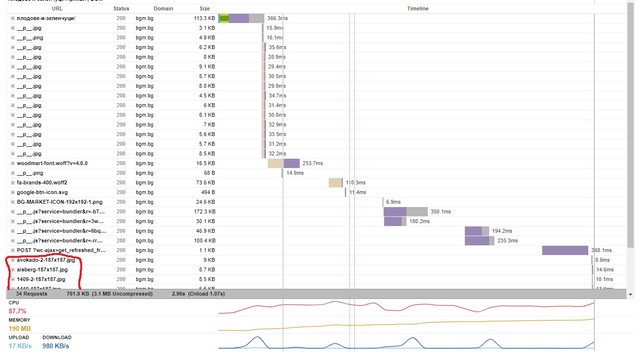Click the Timeline column header
The image size is (640, 363).
click(x=418, y=9)
